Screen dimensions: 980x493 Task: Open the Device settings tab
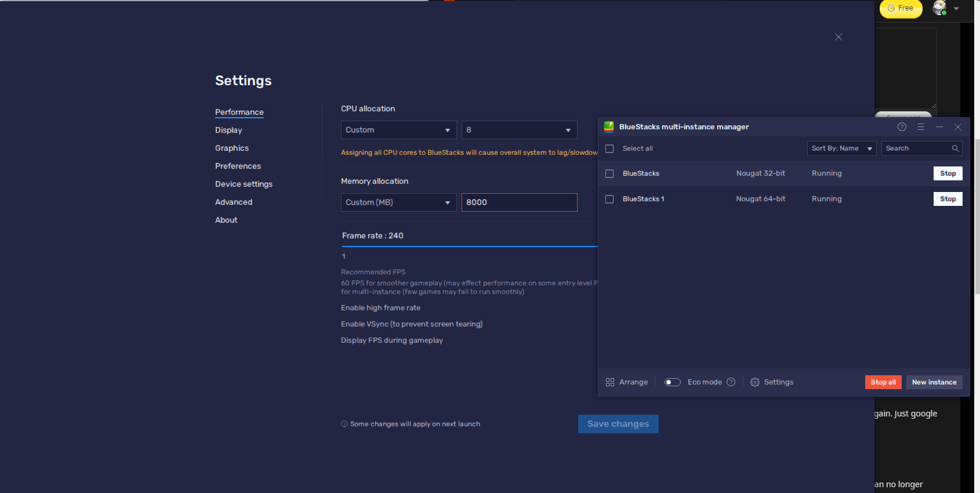pyautogui.click(x=244, y=184)
